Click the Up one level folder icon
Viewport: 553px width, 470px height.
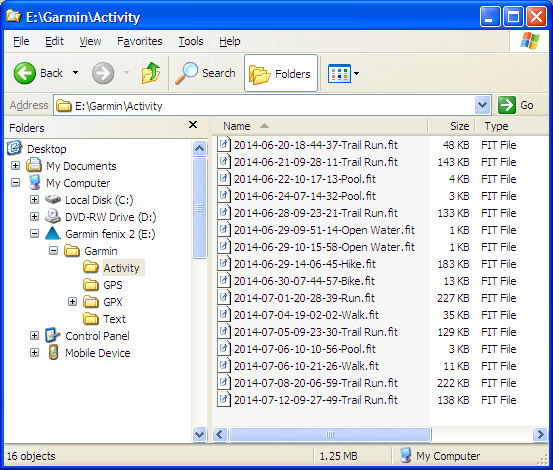[x=151, y=73]
